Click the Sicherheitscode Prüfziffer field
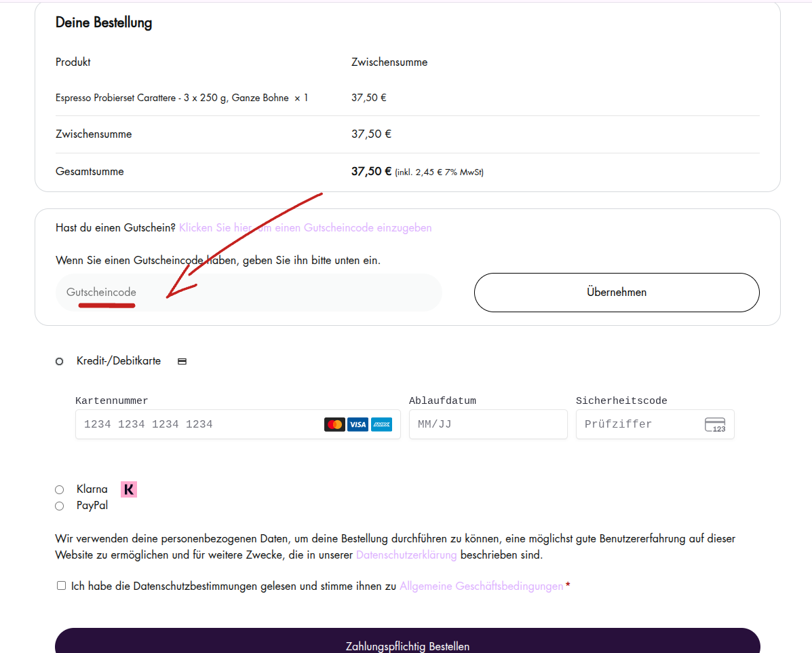The image size is (812, 653). [x=638, y=424]
